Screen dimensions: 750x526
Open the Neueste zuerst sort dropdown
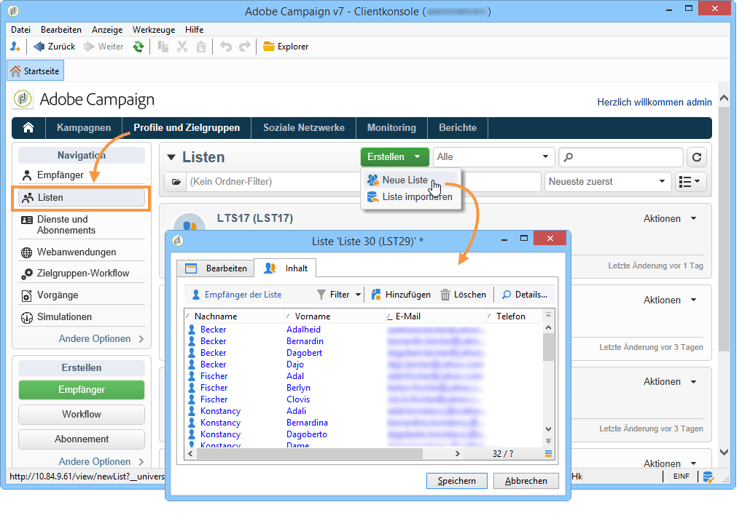click(607, 182)
